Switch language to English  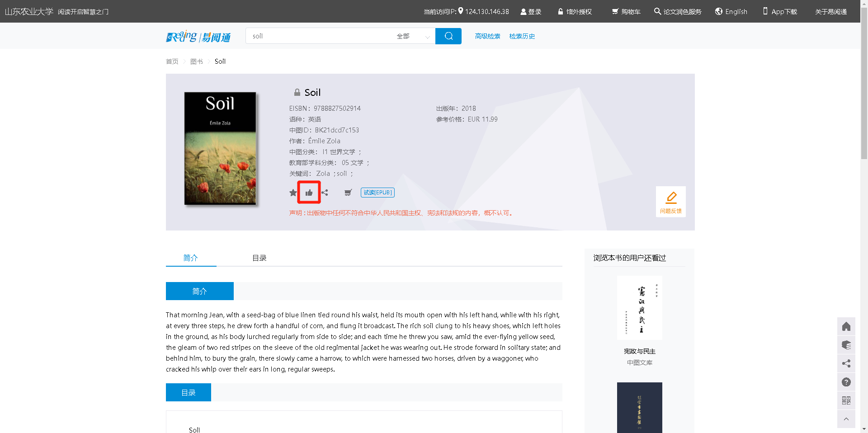tap(731, 12)
